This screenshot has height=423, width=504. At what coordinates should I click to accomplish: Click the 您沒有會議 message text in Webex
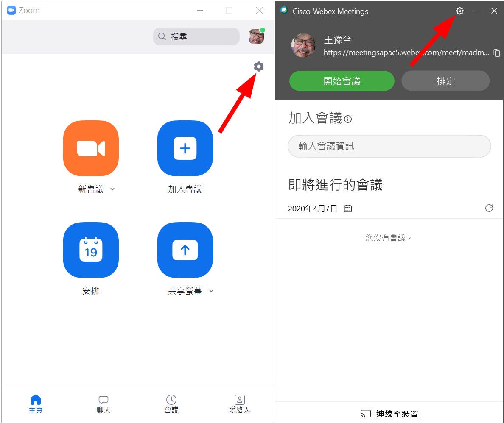pyautogui.click(x=388, y=238)
